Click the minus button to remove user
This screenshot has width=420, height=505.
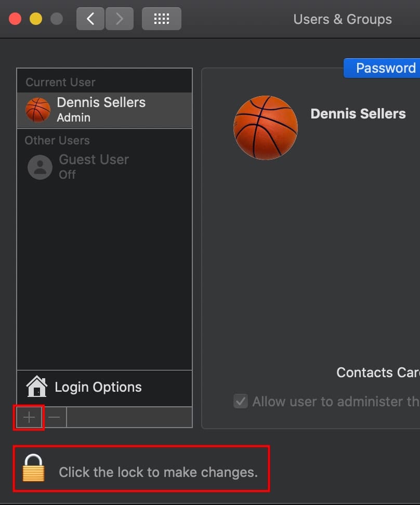(54, 417)
